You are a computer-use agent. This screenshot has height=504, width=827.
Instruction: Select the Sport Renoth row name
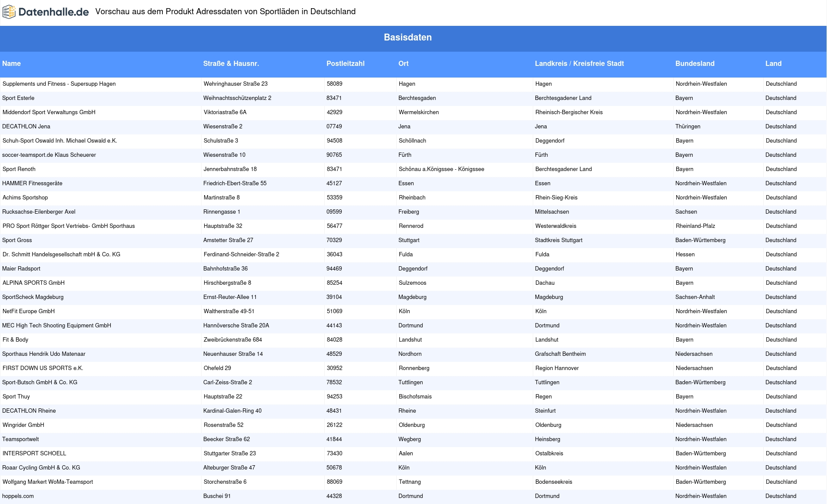(x=19, y=169)
